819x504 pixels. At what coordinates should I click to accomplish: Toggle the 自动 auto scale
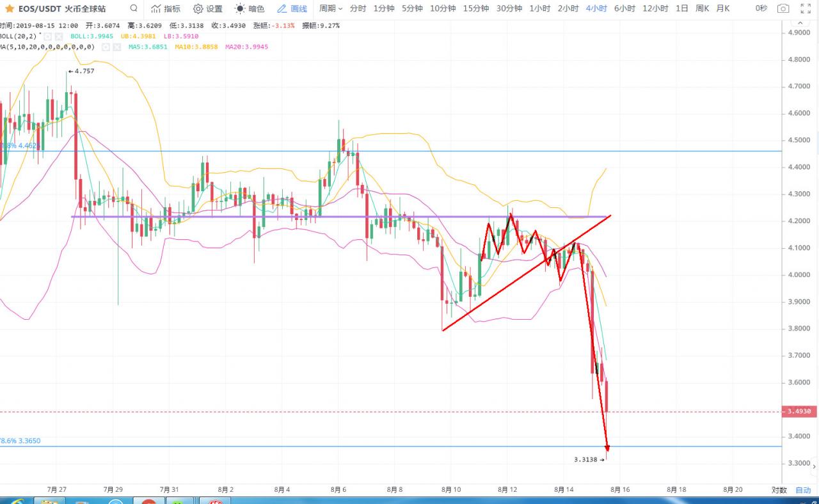coord(803,490)
